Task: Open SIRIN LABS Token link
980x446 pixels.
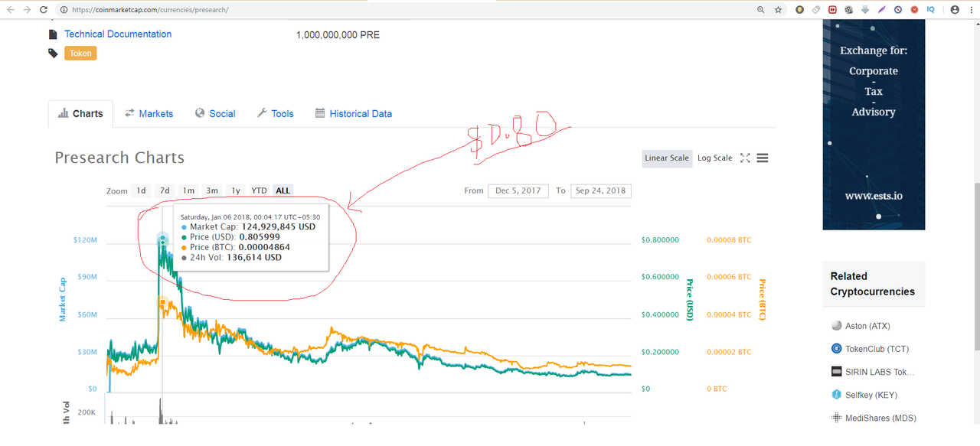Action: point(880,372)
